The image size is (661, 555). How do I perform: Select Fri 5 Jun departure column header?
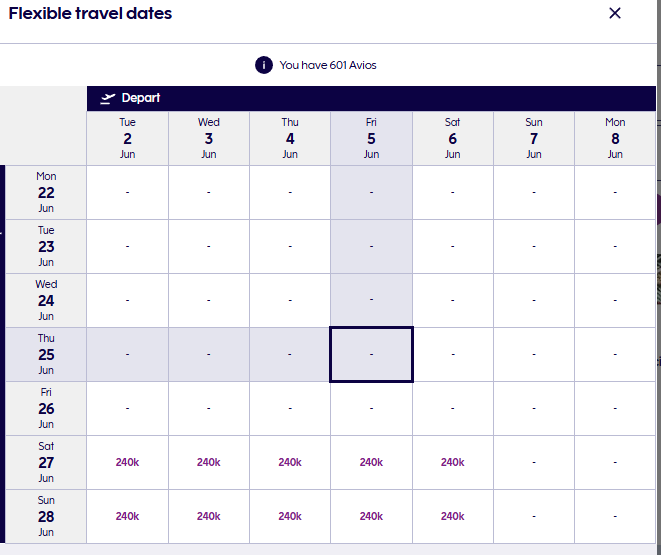[371, 138]
